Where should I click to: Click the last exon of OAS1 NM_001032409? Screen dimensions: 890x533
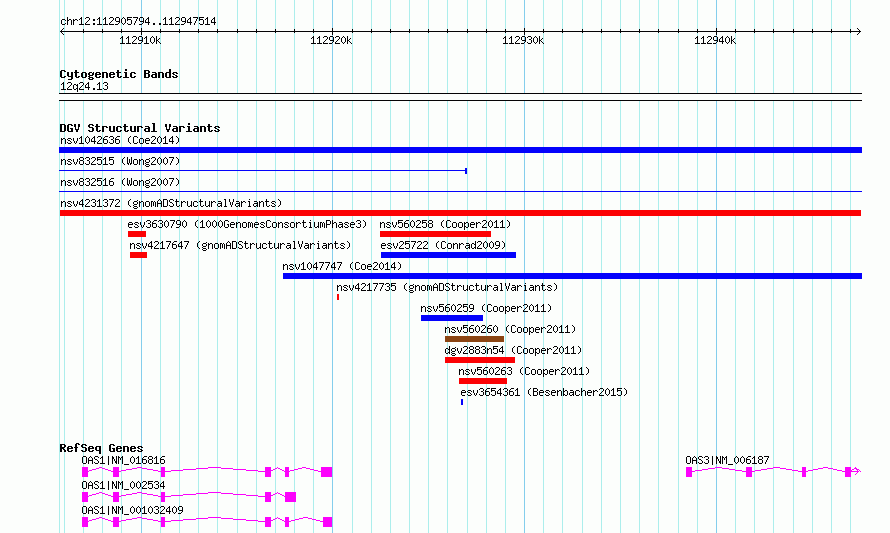click(x=328, y=522)
